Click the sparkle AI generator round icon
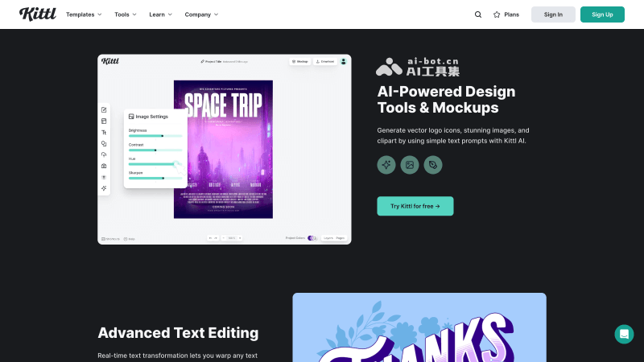644x362 pixels. tap(386, 165)
